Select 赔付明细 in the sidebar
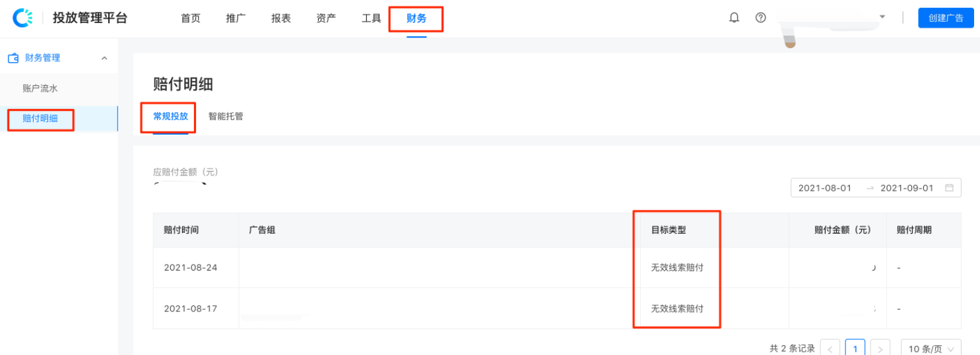The image size is (980, 355). [x=40, y=119]
